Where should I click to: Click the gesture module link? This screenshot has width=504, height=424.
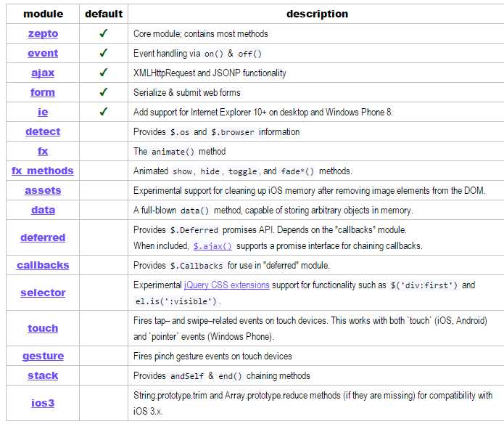coord(43,356)
